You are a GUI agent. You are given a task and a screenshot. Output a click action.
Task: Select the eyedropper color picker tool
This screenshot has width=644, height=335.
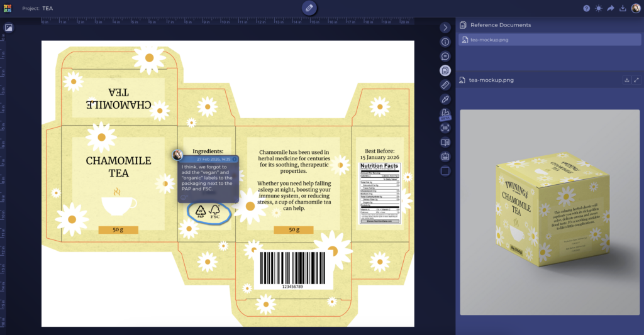click(445, 99)
